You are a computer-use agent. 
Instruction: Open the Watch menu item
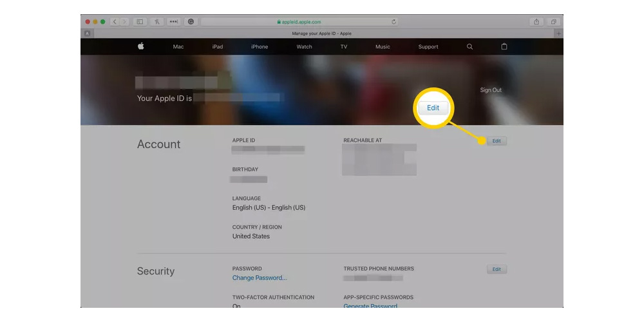[305, 47]
